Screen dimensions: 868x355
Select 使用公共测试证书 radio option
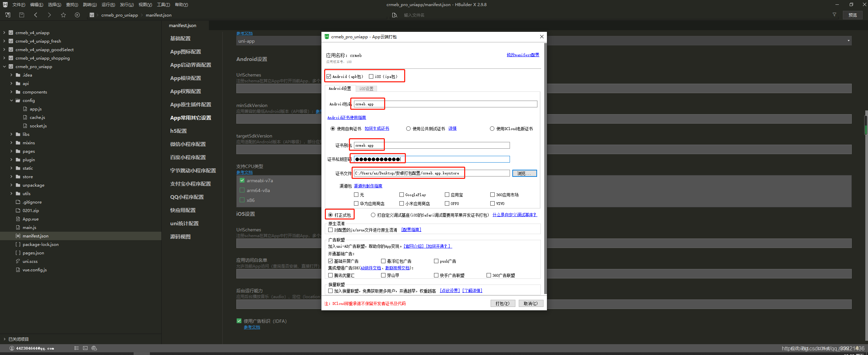tap(408, 129)
